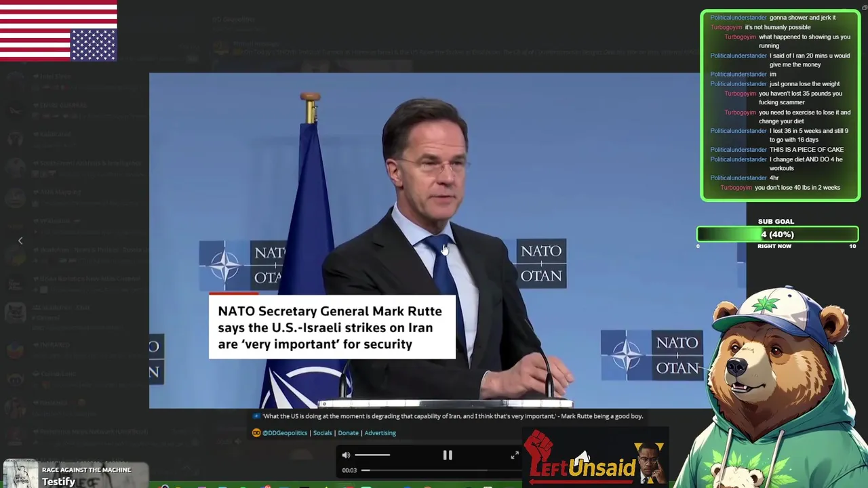
Task: Click the 'just gonna lose the weight' message
Action: 804,84
